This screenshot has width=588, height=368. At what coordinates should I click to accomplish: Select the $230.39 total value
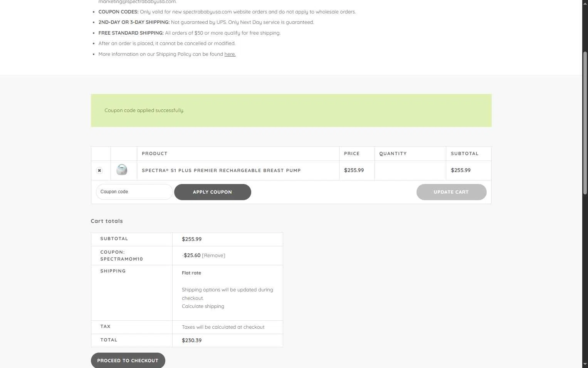pyautogui.click(x=192, y=340)
